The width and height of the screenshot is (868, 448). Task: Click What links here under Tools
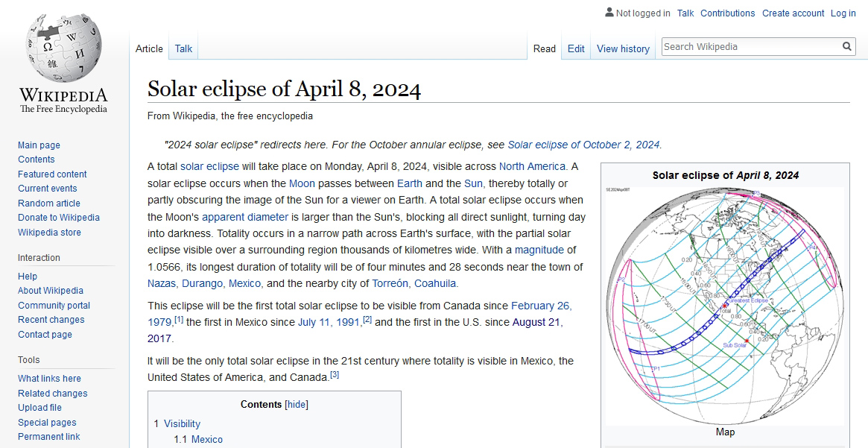pos(49,379)
